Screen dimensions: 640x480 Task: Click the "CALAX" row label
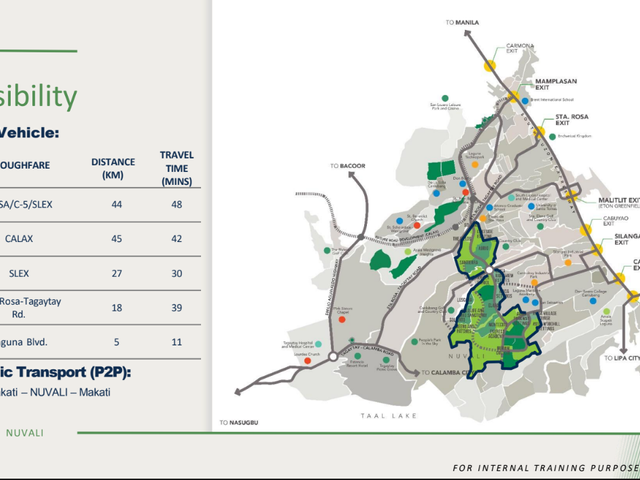click(x=19, y=239)
